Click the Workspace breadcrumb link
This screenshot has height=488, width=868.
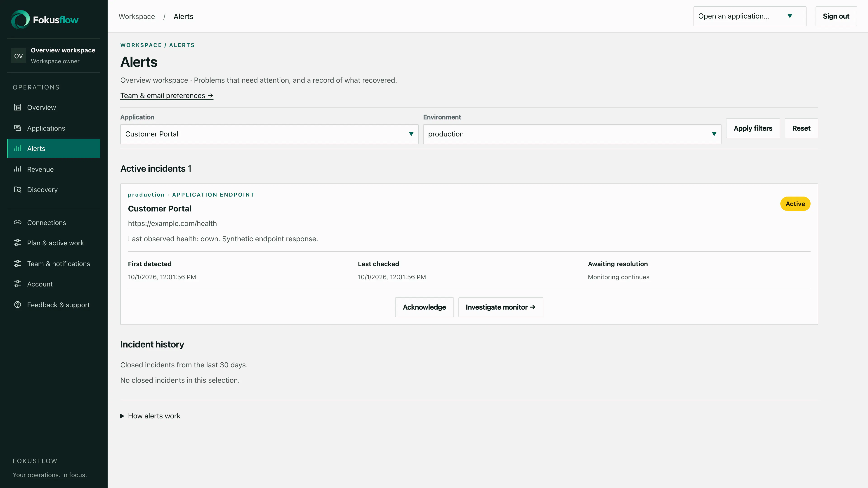pos(137,16)
